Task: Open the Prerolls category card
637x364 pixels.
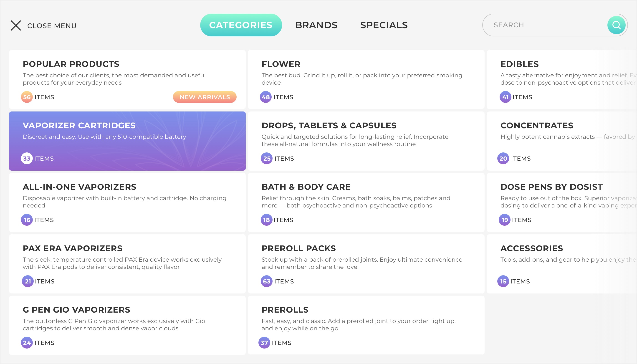Action: (x=366, y=325)
